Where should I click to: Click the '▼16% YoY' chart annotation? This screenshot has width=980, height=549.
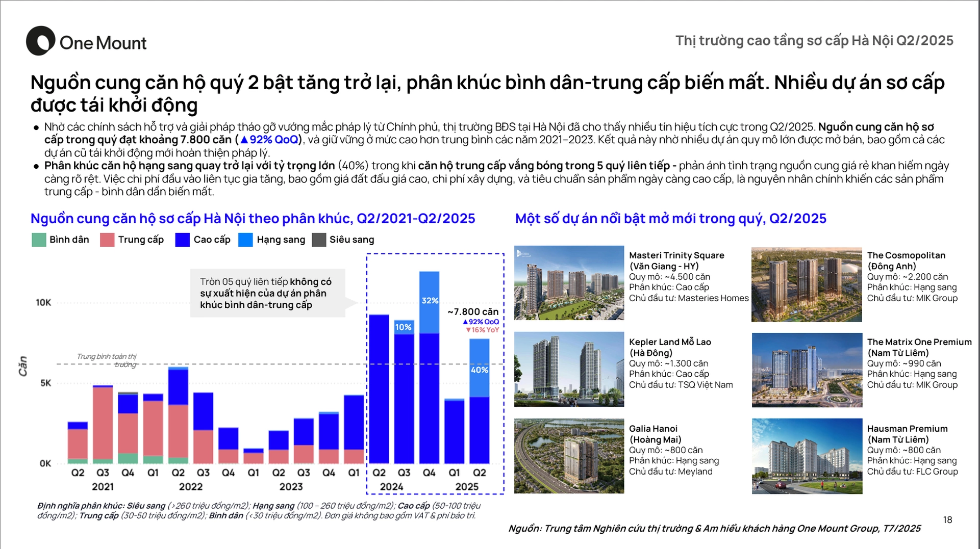[x=482, y=330]
